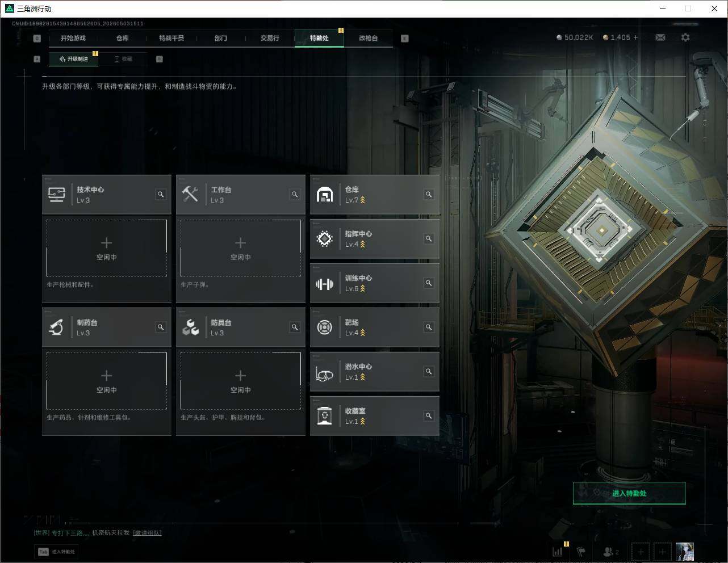Inspect 仓库 with its magnifier icon

pyautogui.click(x=429, y=195)
